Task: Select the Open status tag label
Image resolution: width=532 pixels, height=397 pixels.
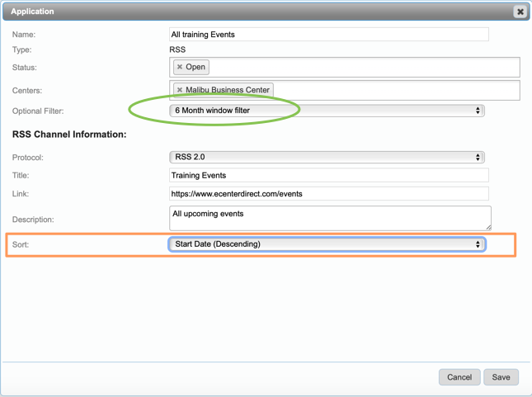Action: [195, 67]
